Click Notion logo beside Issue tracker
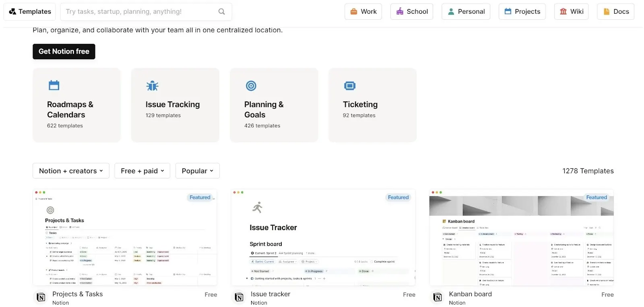This screenshot has height=307, width=644. tap(239, 298)
